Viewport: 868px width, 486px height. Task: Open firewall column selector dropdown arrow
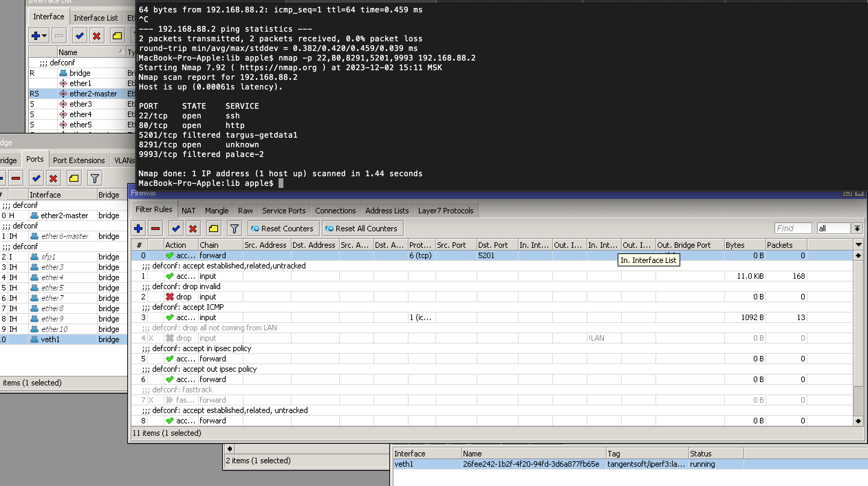pos(858,245)
